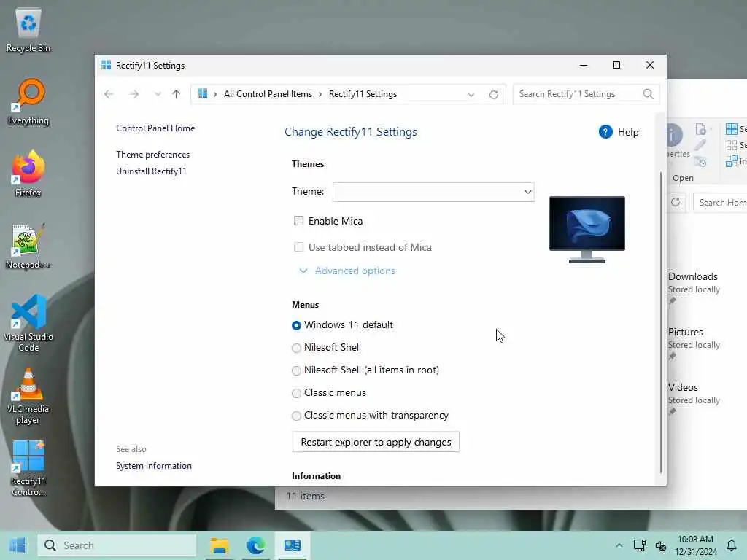Screen dimensions: 747x560
Task: Open the Notepad++ desktop shortcut
Action: pos(28,246)
